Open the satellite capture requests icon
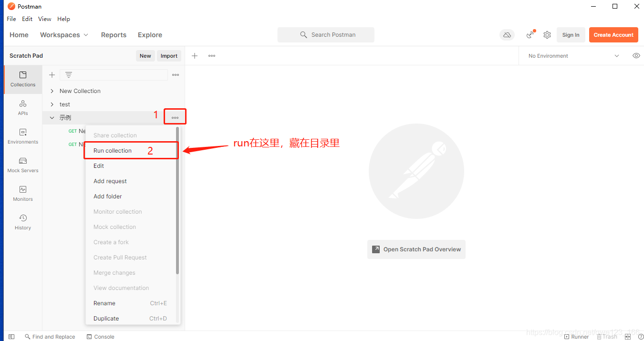This screenshot has height=341, width=644. coord(530,35)
